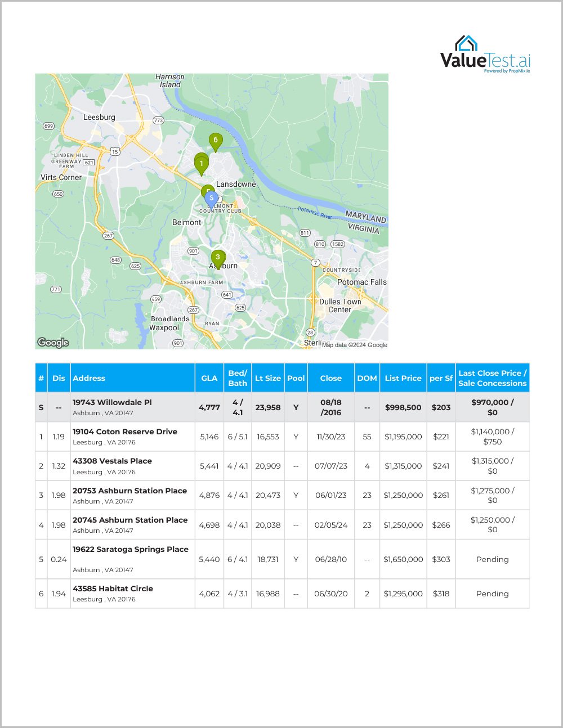The image size is (563, 728).
Task: Click list price $1,295,000
Action: tap(403, 594)
